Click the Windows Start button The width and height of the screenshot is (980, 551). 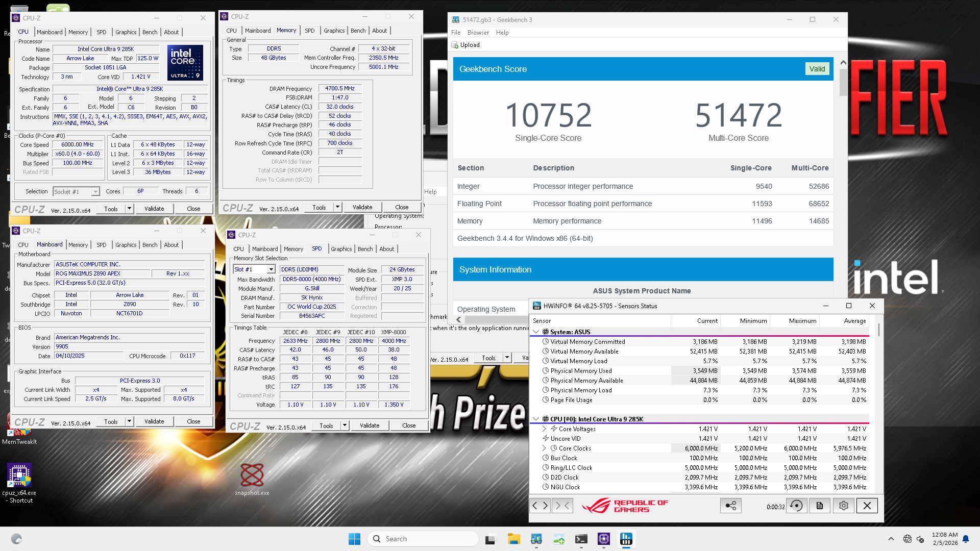(354, 539)
